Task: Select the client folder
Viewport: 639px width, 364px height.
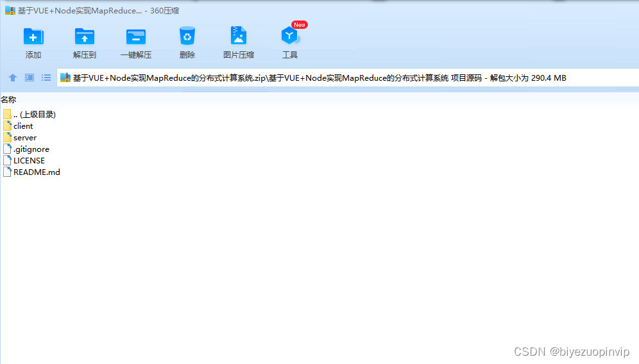Action: click(x=18, y=126)
